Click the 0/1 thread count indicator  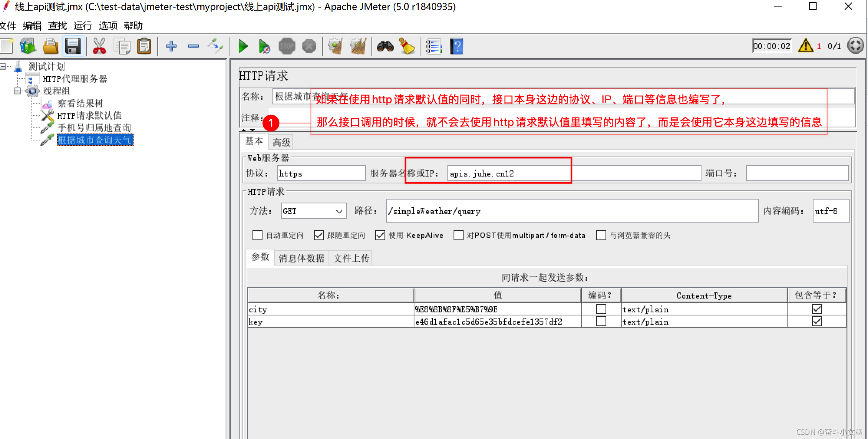tap(834, 46)
